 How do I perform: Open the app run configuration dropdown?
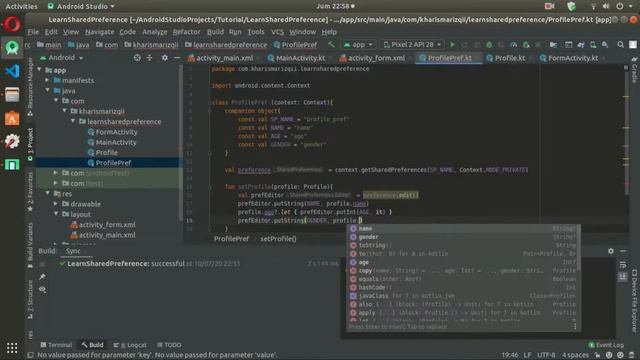tap(358, 44)
